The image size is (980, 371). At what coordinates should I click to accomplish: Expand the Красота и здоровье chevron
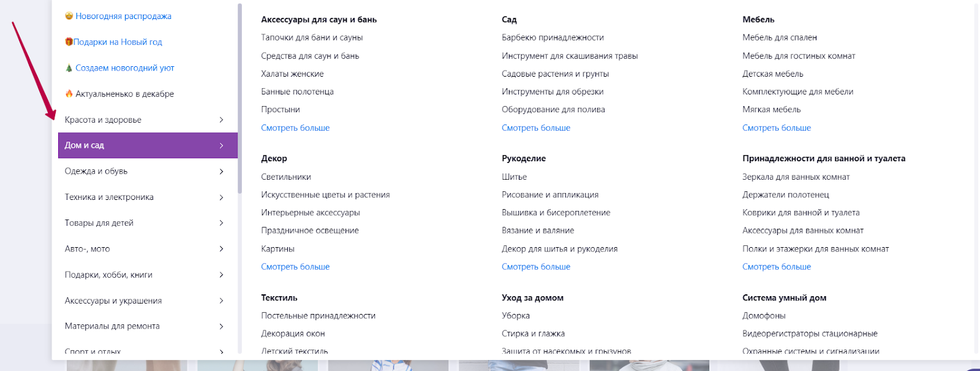click(x=221, y=120)
